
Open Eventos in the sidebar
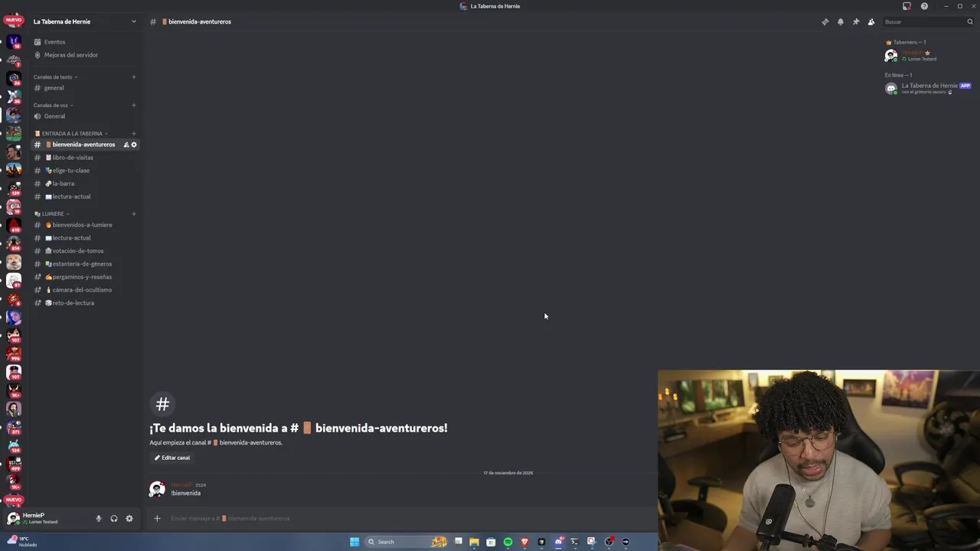click(84, 42)
